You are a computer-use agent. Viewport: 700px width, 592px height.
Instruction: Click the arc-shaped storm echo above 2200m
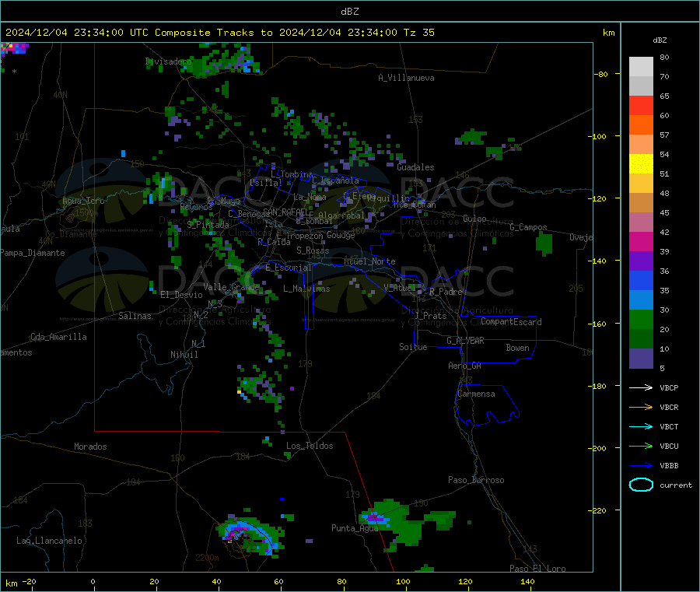pyautogui.click(x=251, y=534)
